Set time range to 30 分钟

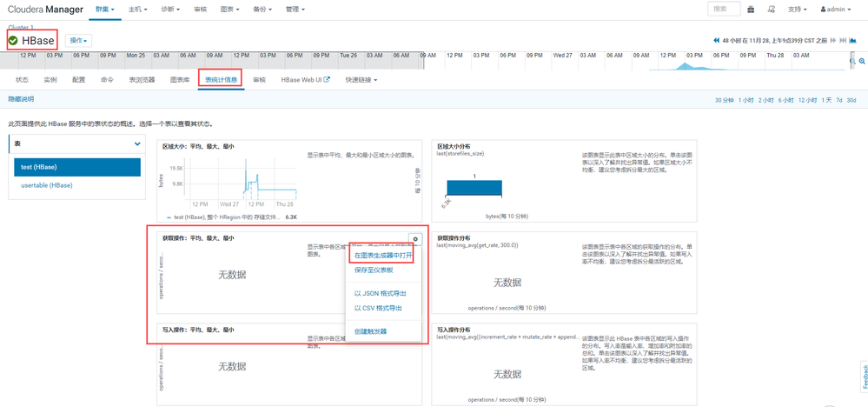pos(724,100)
